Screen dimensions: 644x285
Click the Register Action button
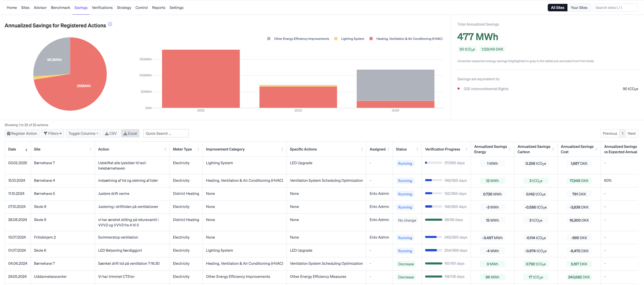click(x=22, y=134)
